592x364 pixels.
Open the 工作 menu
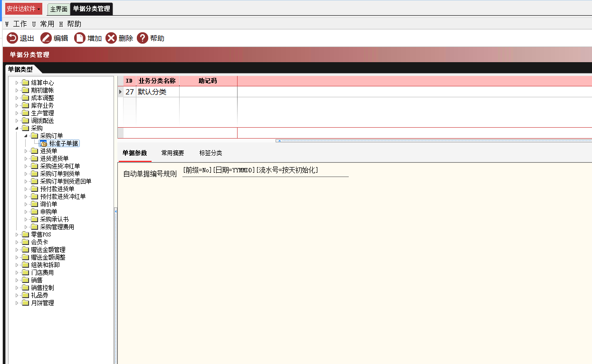[17, 24]
